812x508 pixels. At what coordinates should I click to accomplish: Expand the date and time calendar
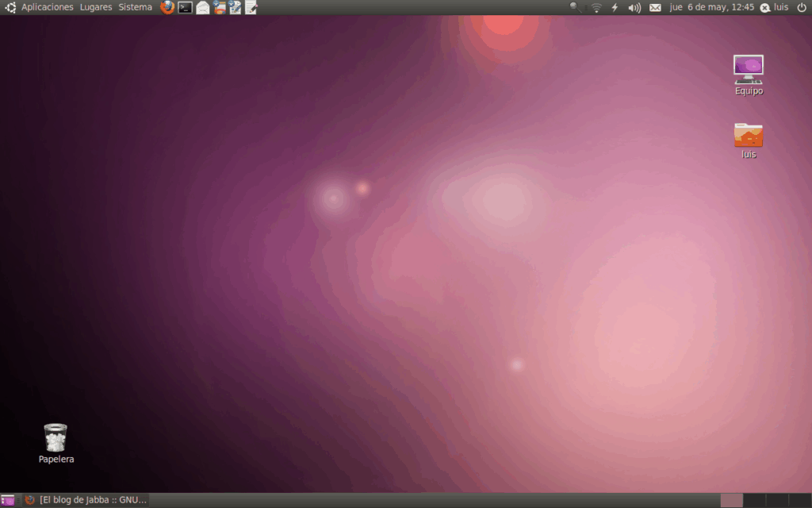[x=711, y=7]
